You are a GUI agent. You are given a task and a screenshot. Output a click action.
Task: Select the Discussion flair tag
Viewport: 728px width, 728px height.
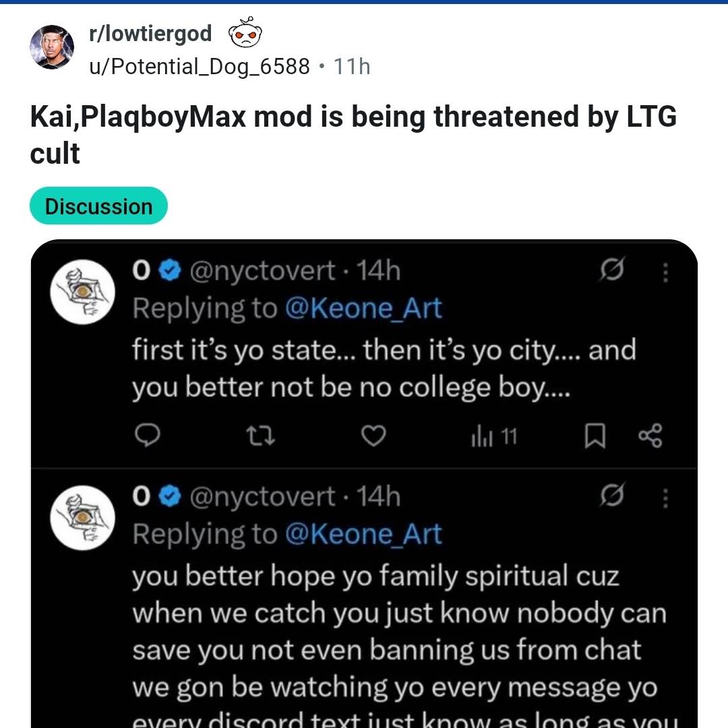pos(98,206)
